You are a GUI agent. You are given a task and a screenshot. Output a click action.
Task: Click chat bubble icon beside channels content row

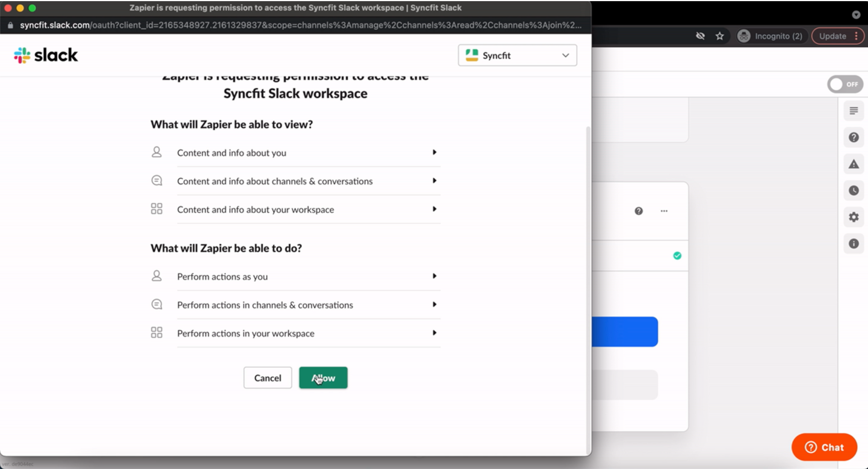pyautogui.click(x=156, y=181)
